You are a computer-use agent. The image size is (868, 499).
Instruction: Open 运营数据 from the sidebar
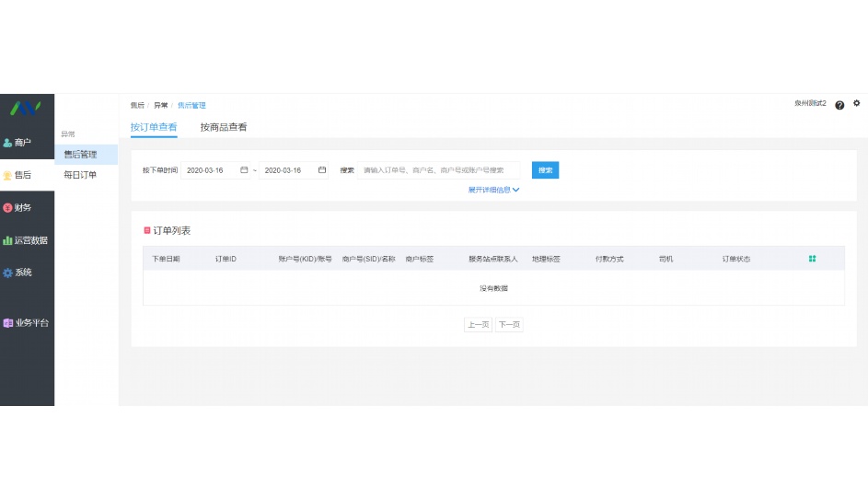(26, 240)
